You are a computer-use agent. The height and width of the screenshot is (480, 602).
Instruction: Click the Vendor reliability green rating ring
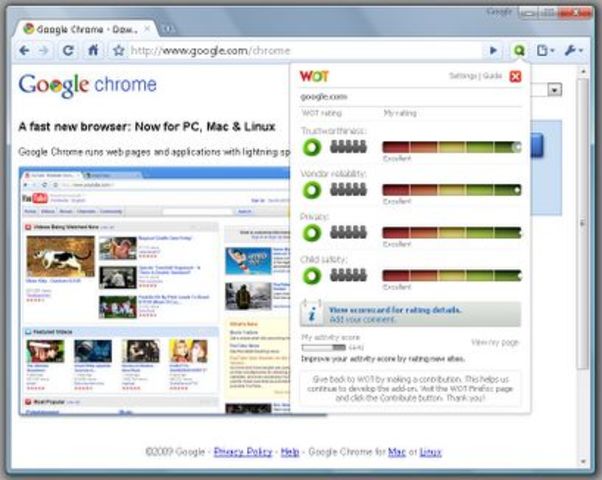312,190
